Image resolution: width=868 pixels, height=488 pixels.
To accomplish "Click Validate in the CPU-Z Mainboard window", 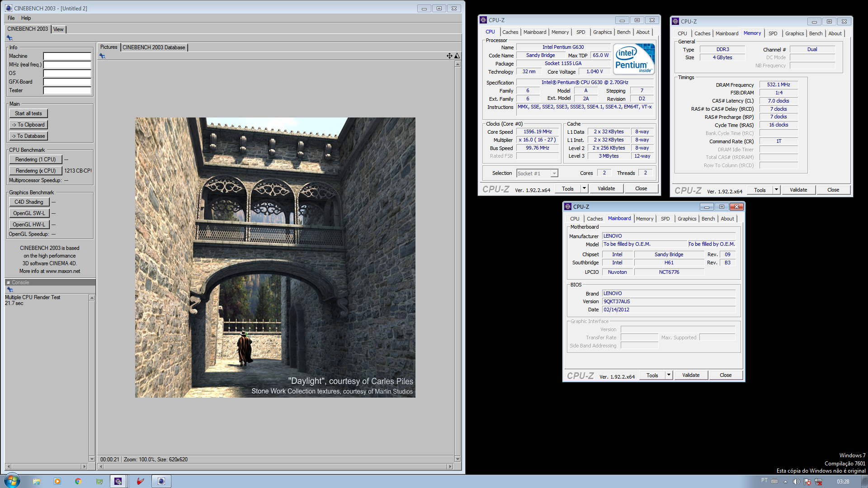I will [690, 375].
